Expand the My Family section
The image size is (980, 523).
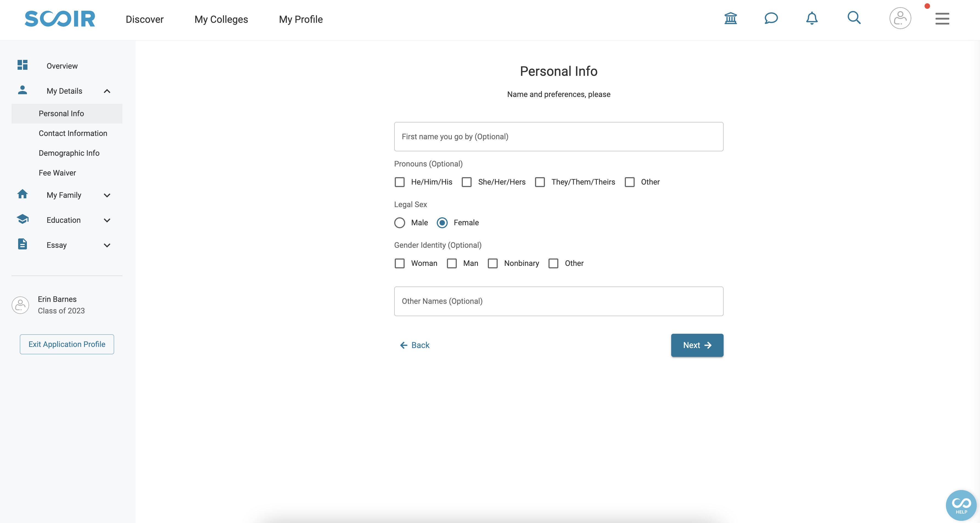point(107,195)
